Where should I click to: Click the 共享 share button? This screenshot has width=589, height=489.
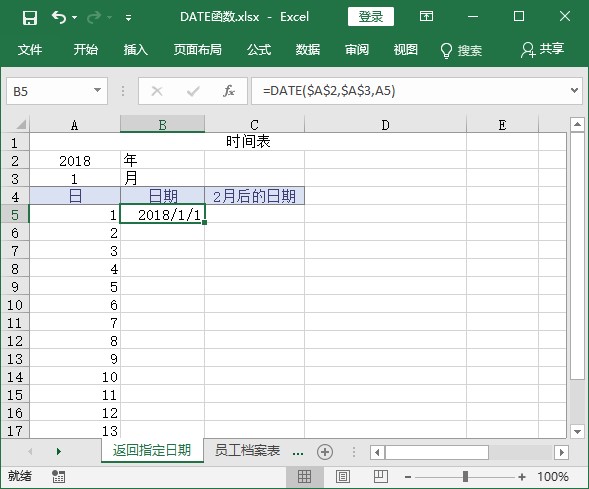click(542, 50)
